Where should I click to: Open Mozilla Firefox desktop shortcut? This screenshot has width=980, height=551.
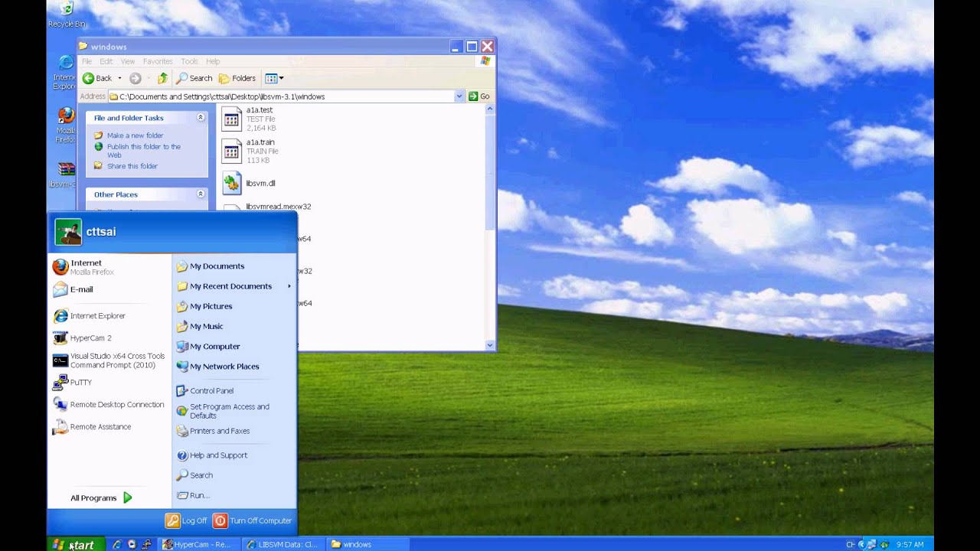(x=66, y=126)
